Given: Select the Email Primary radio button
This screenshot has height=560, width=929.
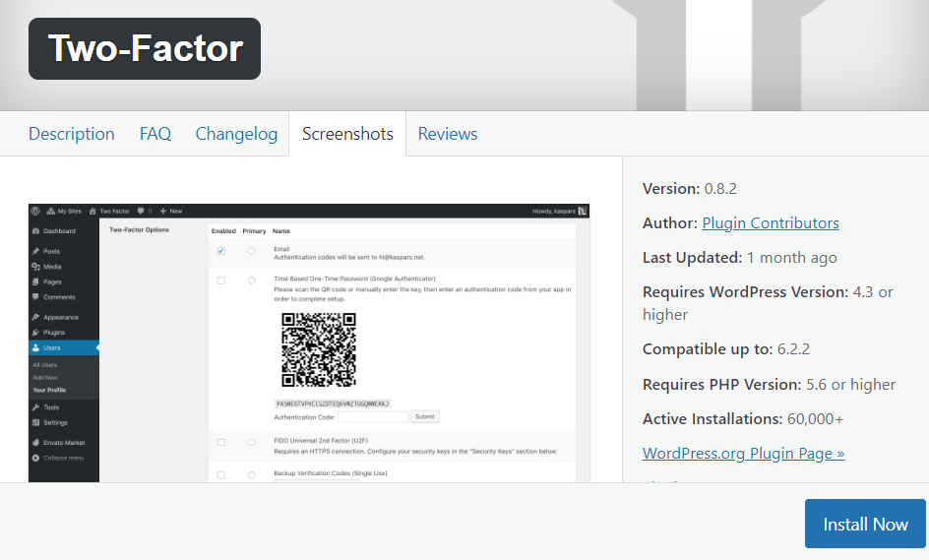Looking at the screenshot, I should point(252,251).
